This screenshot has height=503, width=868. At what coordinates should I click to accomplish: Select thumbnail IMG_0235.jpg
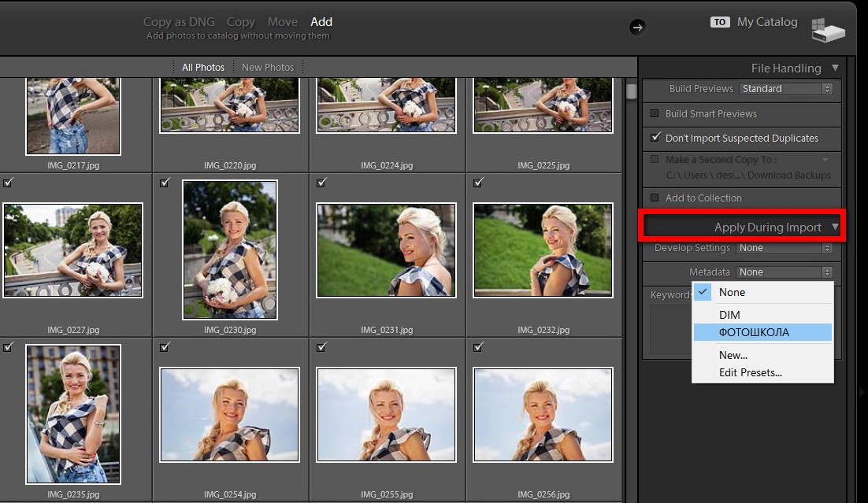(73, 415)
